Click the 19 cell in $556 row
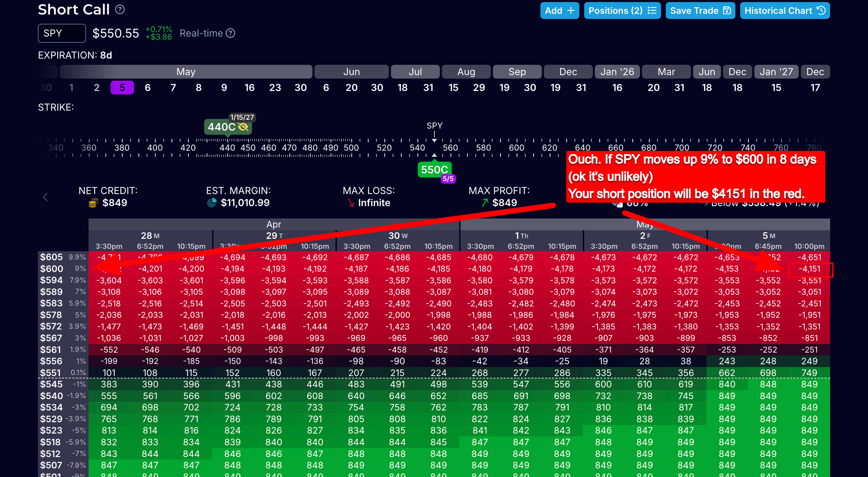 pos(603,361)
